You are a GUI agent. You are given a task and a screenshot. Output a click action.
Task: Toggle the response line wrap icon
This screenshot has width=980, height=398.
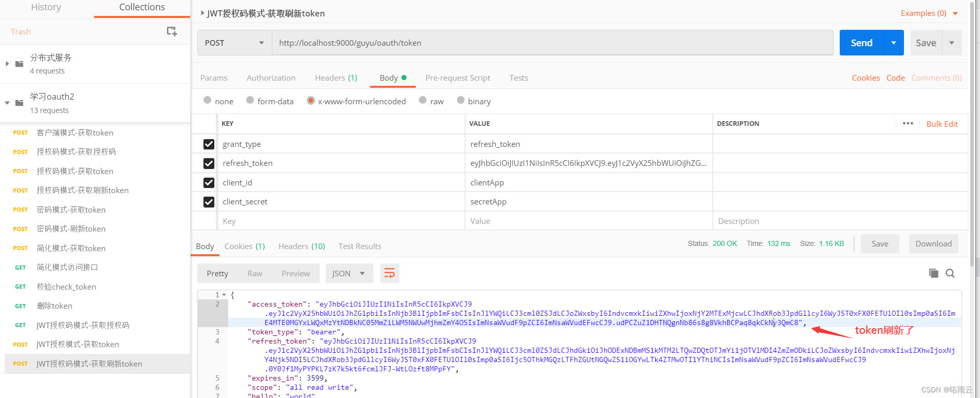click(390, 273)
